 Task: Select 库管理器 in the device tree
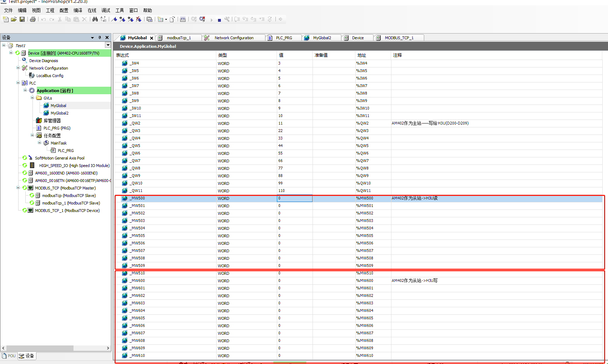coord(52,121)
